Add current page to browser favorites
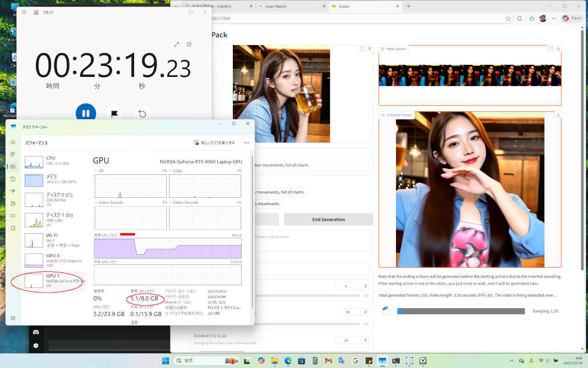This screenshot has width=588, height=368. (508, 18)
